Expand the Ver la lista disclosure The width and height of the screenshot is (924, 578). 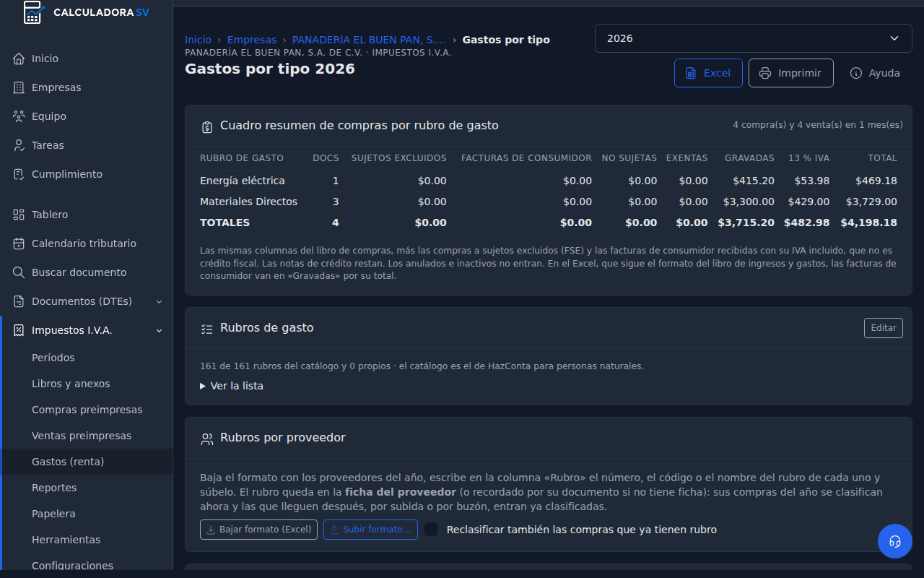[x=232, y=386]
